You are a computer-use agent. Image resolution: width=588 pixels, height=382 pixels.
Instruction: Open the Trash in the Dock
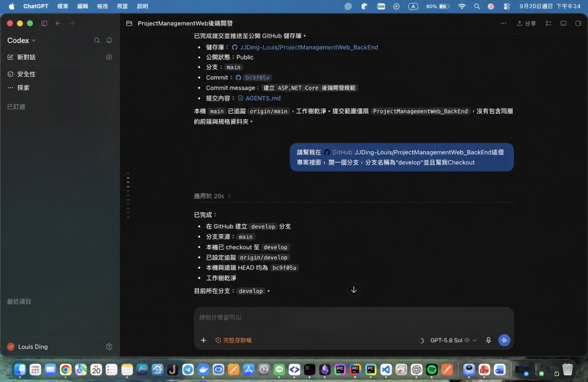click(568, 369)
